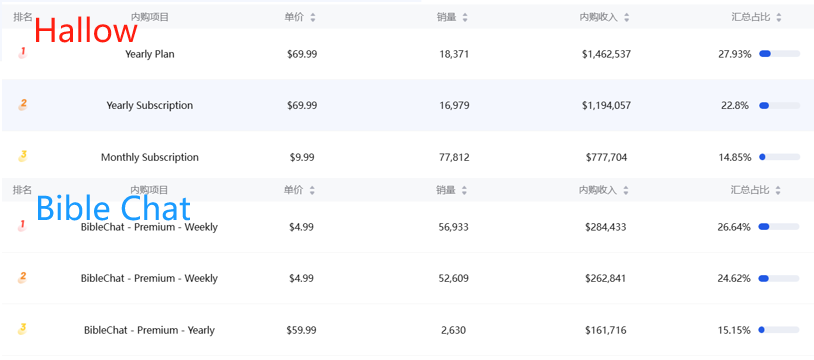This screenshot has height=360, width=814.
Task: Click the 27.93% share progress bar
Action: (779, 54)
